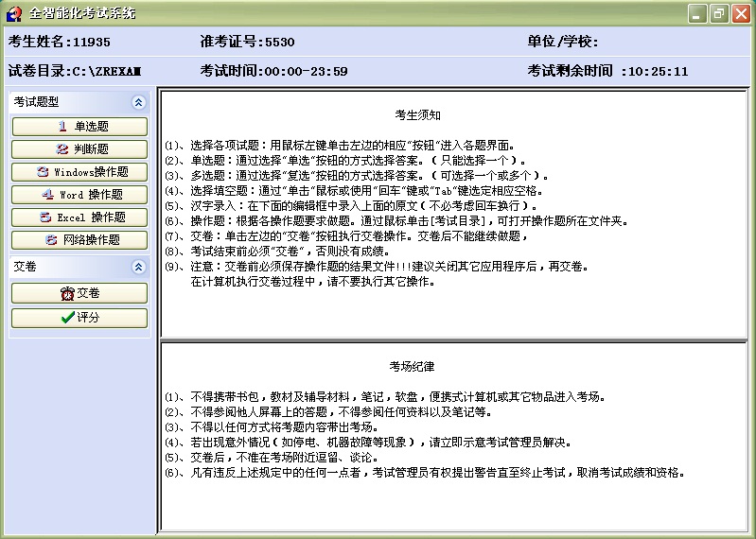Open the Excel 操作题 section
Viewport: 756px width, 539px height.
79,217
